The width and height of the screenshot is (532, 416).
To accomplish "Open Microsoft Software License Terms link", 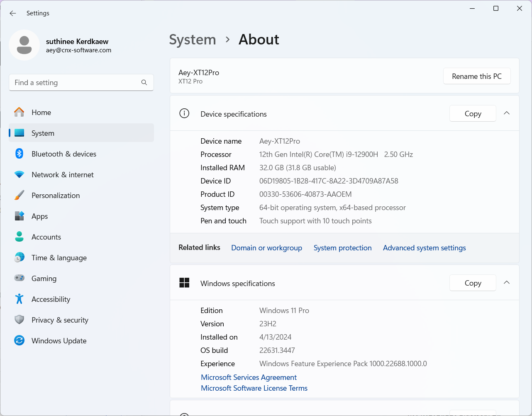I will (x=254, y=388).
